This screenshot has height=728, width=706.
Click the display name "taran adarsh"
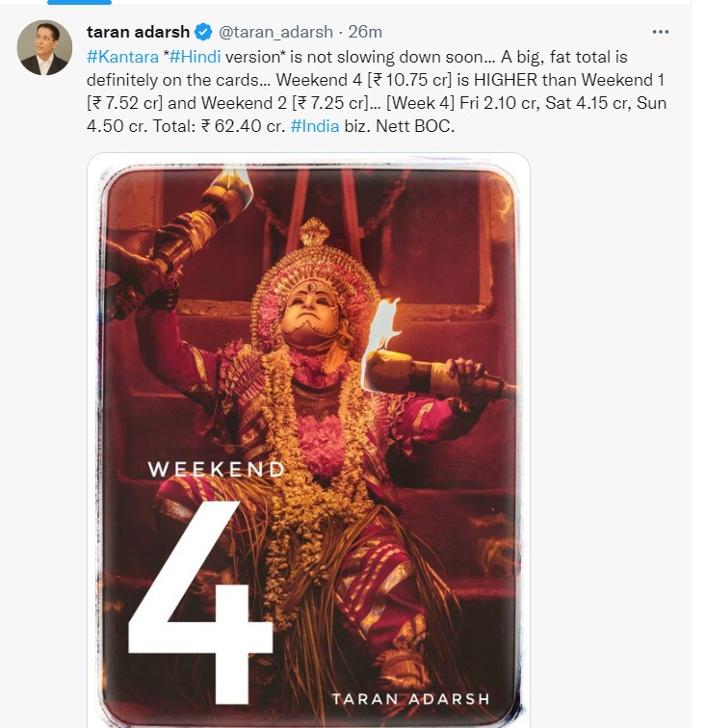[138, 32]
